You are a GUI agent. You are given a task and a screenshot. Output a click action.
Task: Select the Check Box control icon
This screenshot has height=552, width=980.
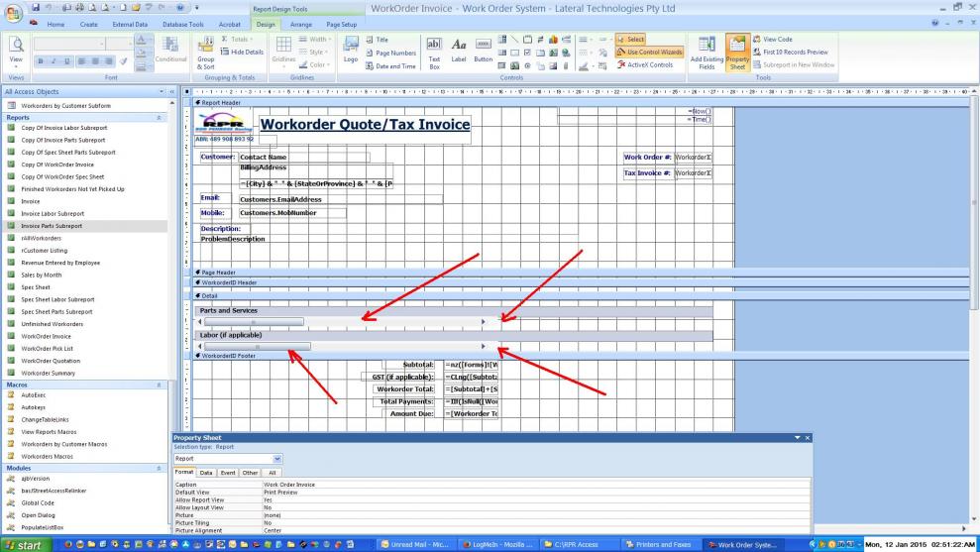click(x=527, y=53)
